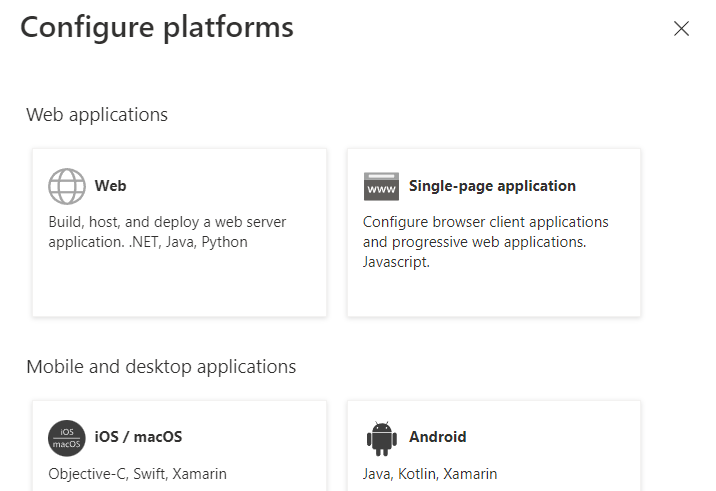716x491 pixels.
Task: Choose the Single-page application title
Action: click(x=492, y=186)
